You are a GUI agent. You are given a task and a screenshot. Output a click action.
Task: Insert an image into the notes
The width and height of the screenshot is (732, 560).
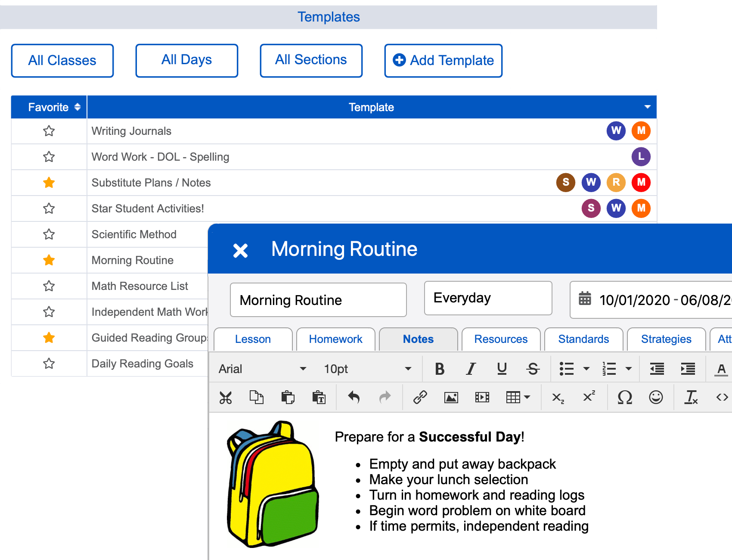tap(451, 397)
